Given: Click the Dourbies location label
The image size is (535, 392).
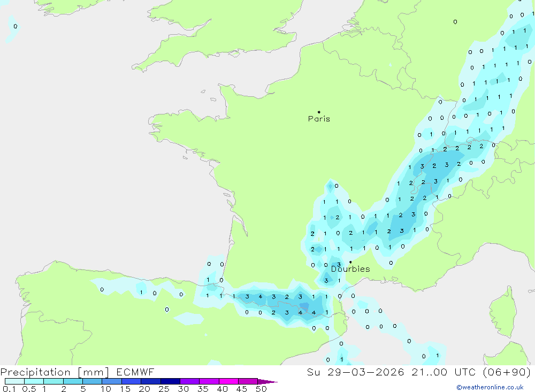Looking at the screenshot, I should pos(350,269).
